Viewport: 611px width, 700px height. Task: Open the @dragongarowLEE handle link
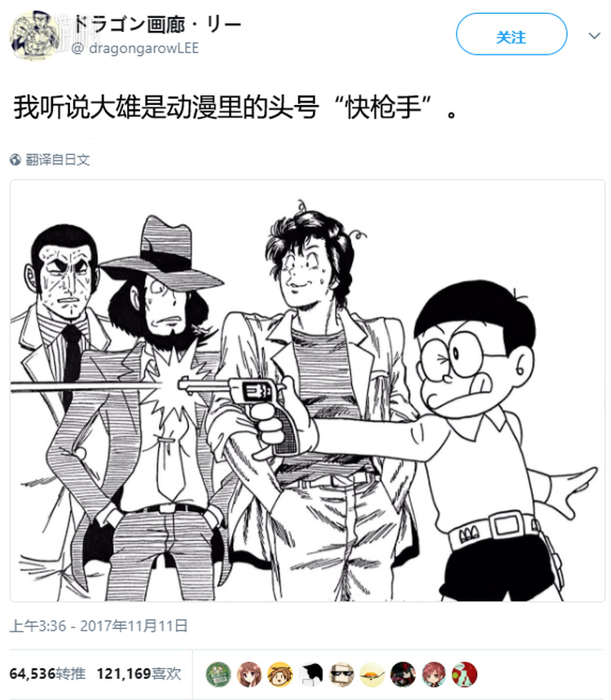pos(134,48)
